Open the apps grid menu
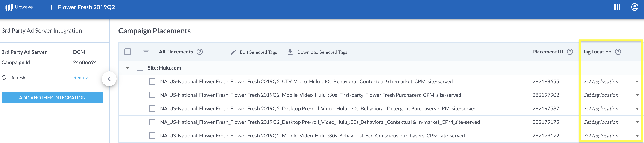Screen dimensions: 644x143 617,7
